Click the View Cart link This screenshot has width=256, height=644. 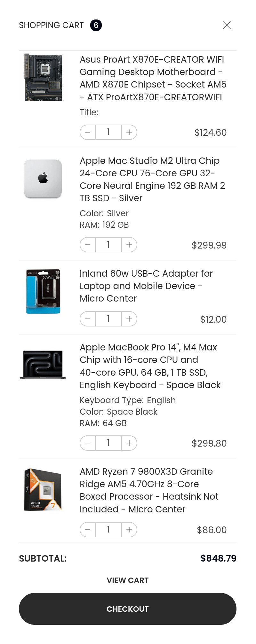click(128, 580)
